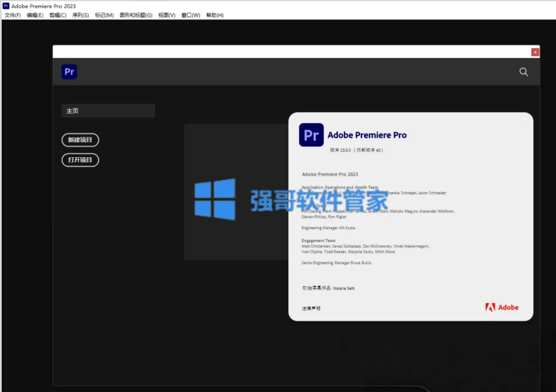Screen dimensions: 556x392
Task: Open the 法律声明 link in the About dialog
Action: 311,308
